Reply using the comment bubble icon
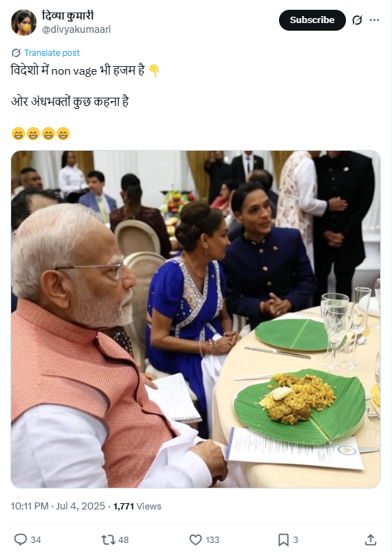 coord(20,539)
